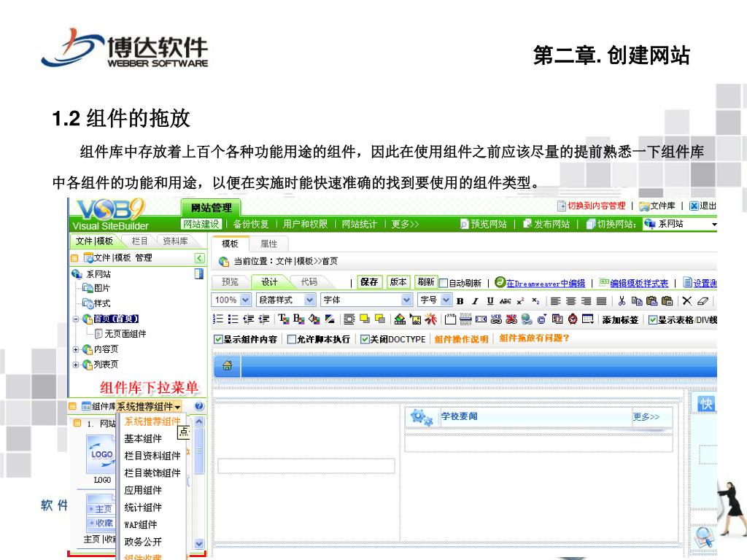Click 更多>> link beside 学校要闻
Screen dimensions: 747x560
point(646,416)
